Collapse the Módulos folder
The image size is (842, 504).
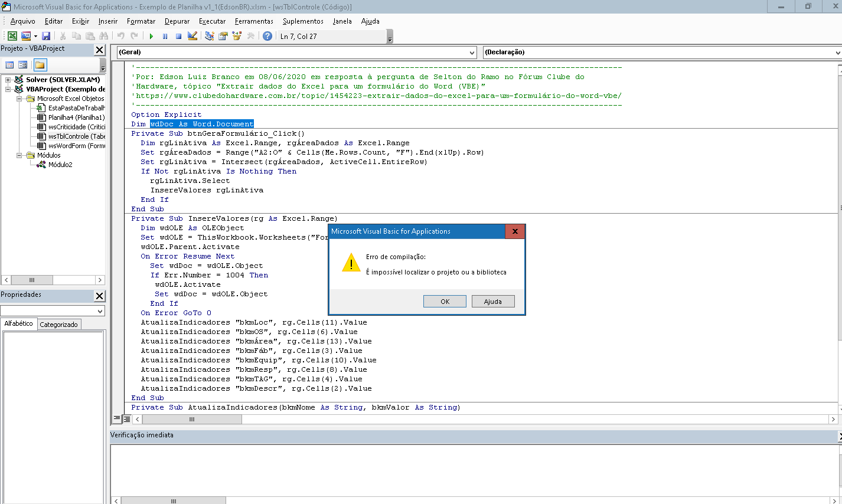pyautogui.click(x=19, y=155)
